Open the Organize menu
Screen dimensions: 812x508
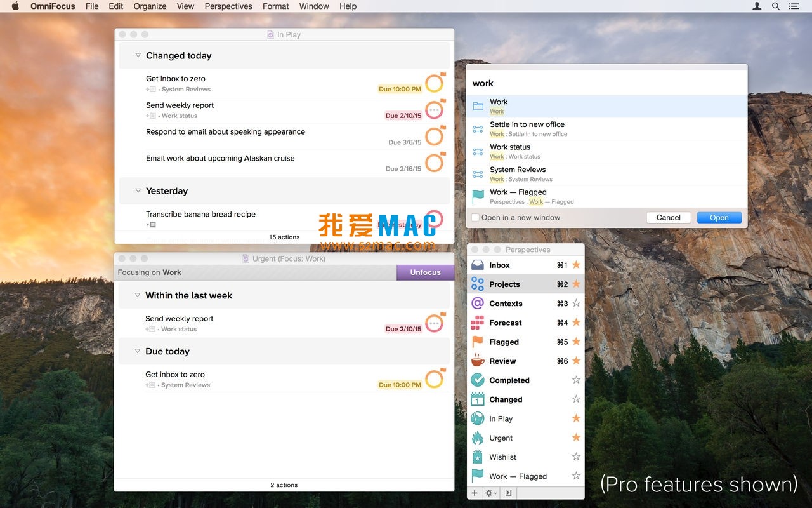150,6
